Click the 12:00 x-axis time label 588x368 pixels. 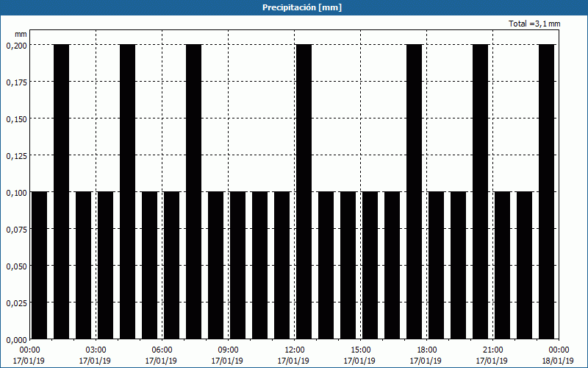click(295, 350)
